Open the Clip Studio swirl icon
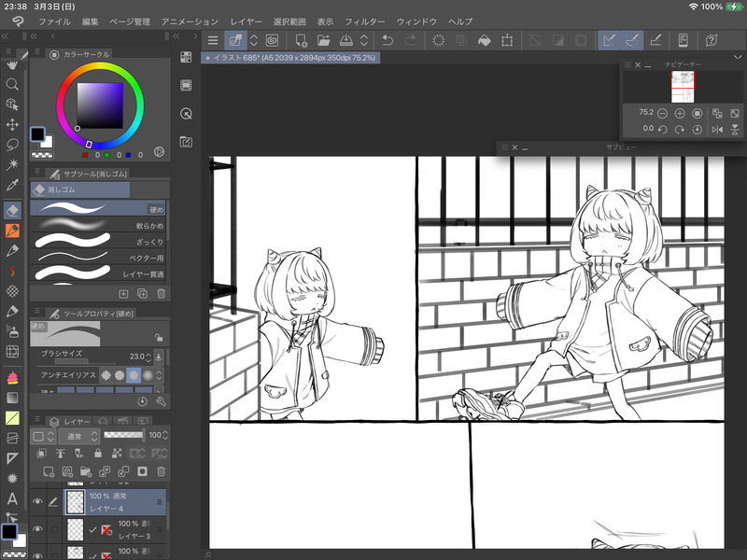Viewport: 747px width, 560px height. pos(272,40)
